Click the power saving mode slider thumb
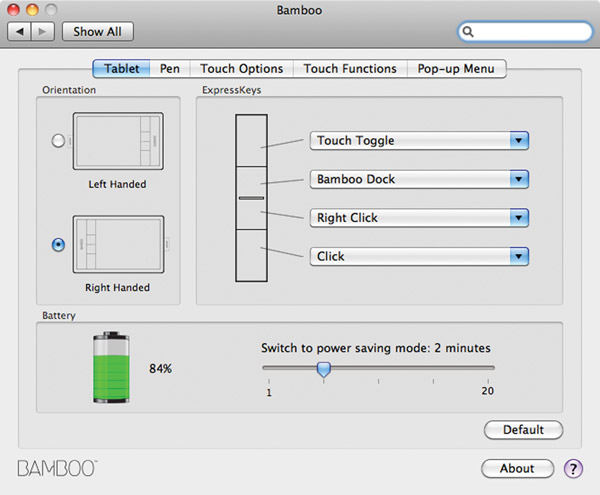Image resolution: width=600 pixels, height=495 pixels. [x=324, y=370]
